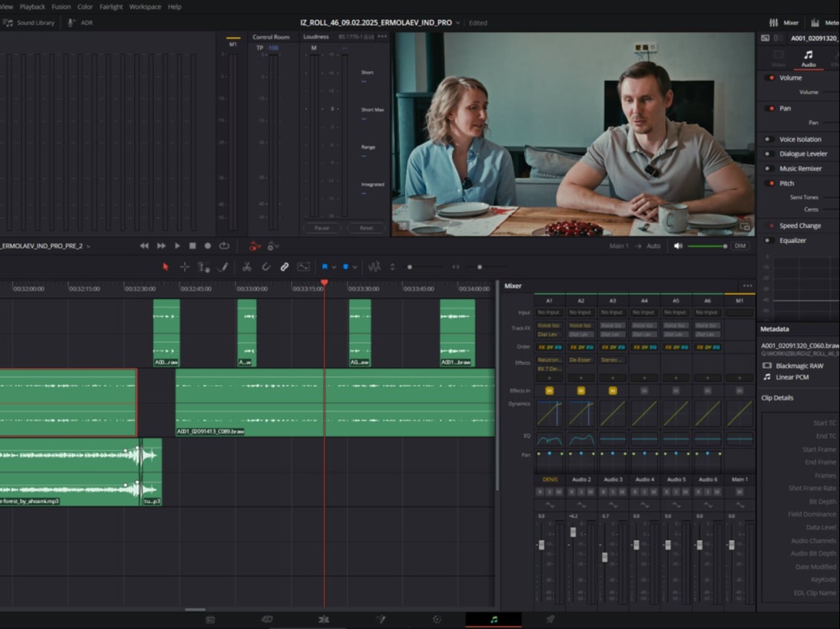The height and width of the screenshot is (629, 840).
Task: Open the De-Esser effect on channel A2
Action: [x=580, y=360]
